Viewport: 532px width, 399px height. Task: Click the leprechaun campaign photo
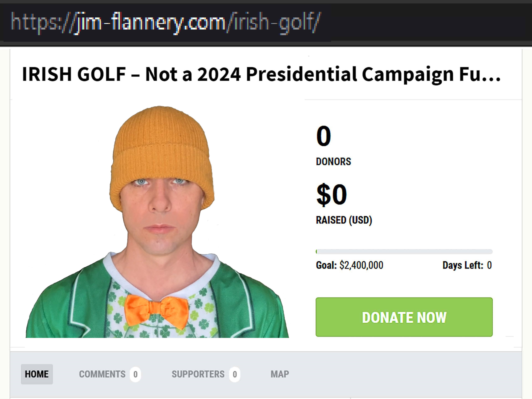tap(159, 217)
